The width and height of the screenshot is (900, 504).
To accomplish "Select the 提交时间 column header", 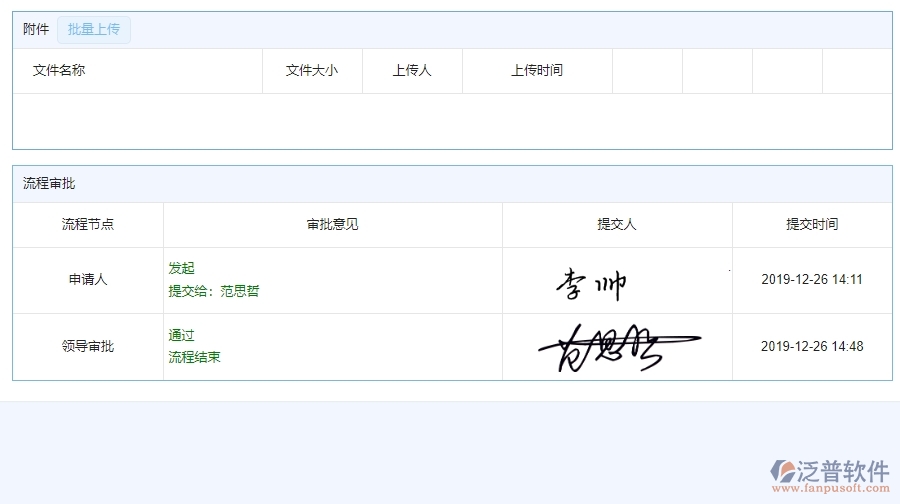I will click(x=812, y=225).
